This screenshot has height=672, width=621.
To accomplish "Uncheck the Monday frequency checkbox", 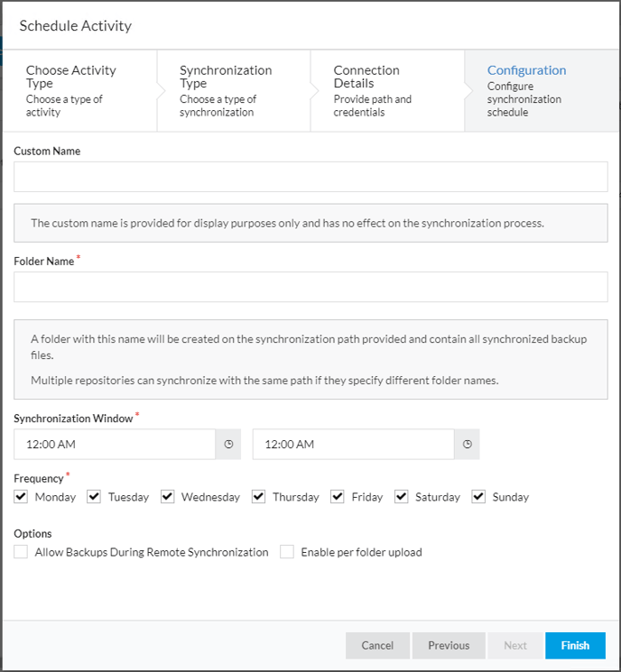I will 21,497.
